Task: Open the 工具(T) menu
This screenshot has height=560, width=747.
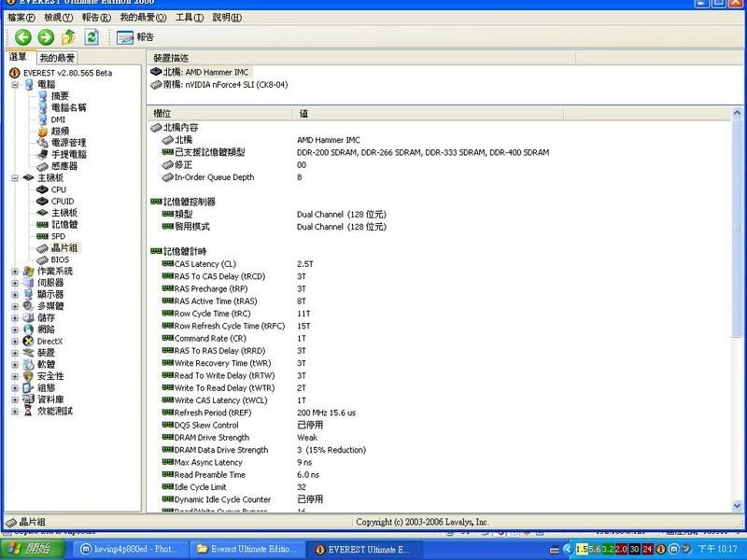Action: [x=190, y=18]
